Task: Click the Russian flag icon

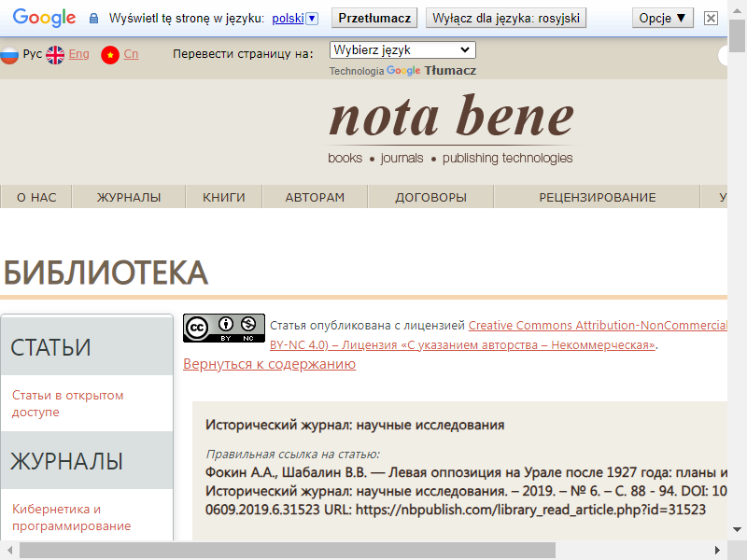Action: click(x=9, y=55)
